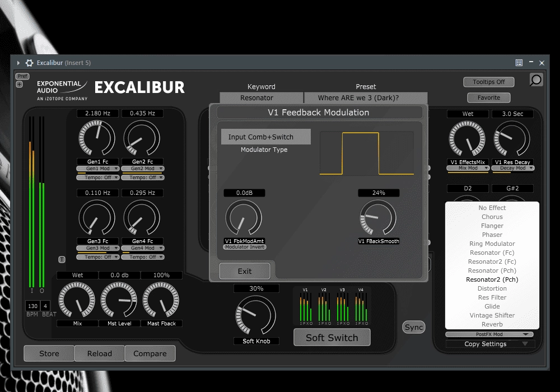Click the V1 EffectsMix knob
Viewport: 560px width, 392px height.
[467, 138]
